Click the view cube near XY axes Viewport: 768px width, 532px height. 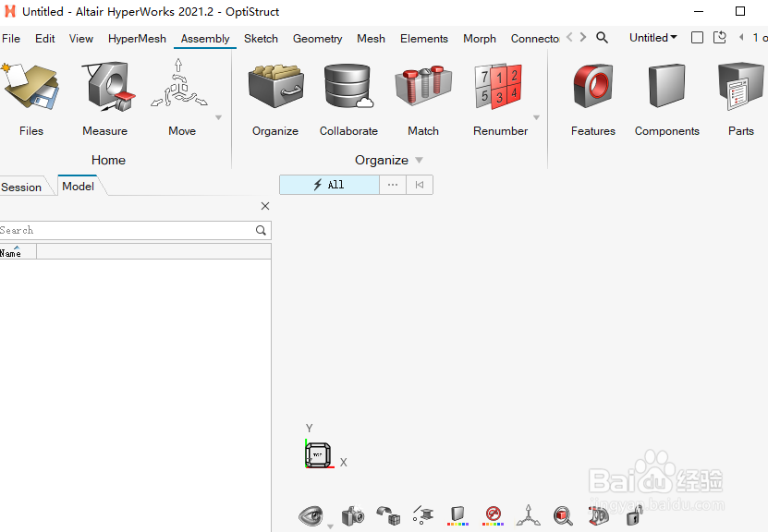(318, 455)
